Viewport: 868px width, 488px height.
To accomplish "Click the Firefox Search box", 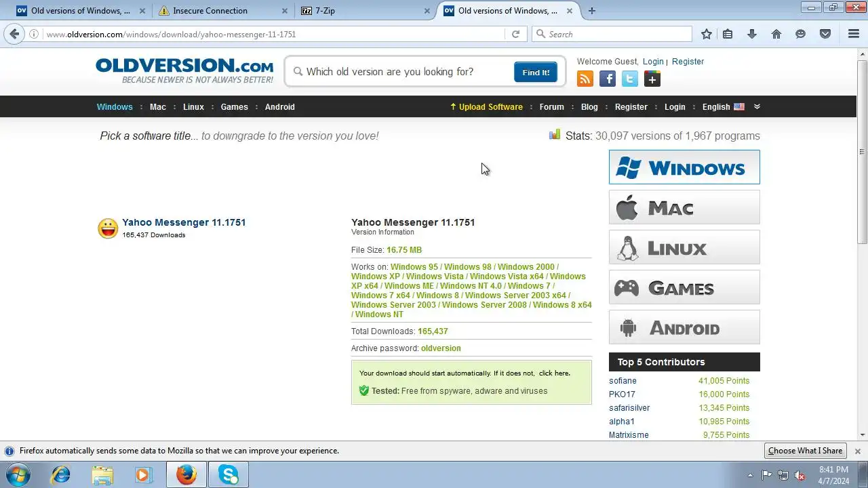I will 612,34.
